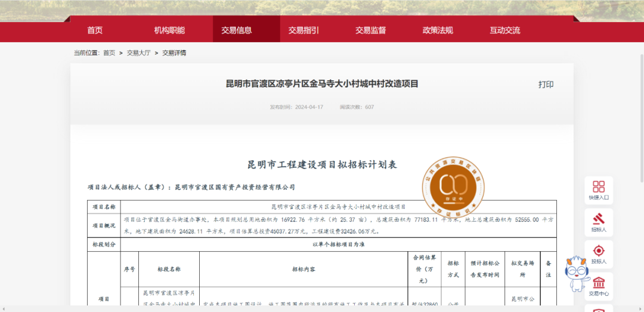Click the 投标人 target icon
The height and width of the screenshot is (312, 644).
598,254
